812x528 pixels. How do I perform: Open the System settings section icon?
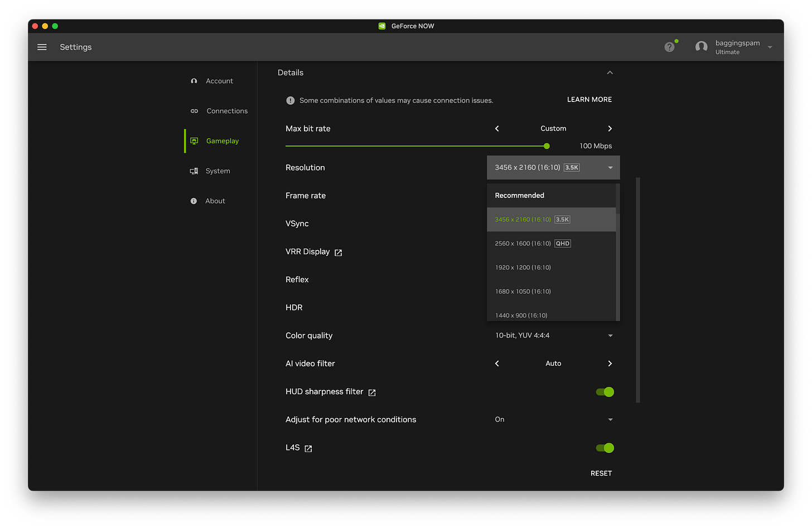(194, 171)
